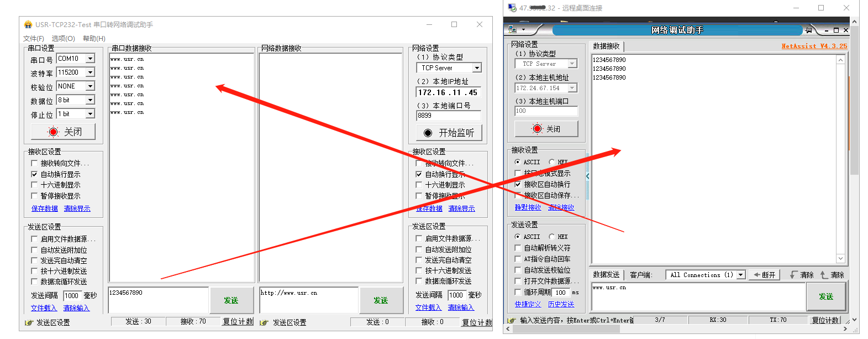Select HEX radio in NetAssist 发送设置
Viewport: 868px width, 339px height.
coord(551,237)
